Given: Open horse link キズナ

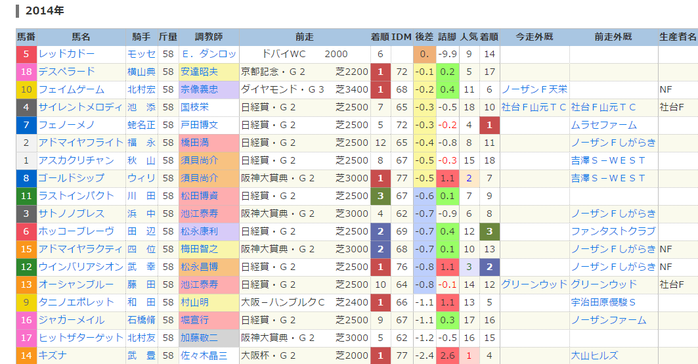Looking at the screenshot, I should click(x=53, y=356).
